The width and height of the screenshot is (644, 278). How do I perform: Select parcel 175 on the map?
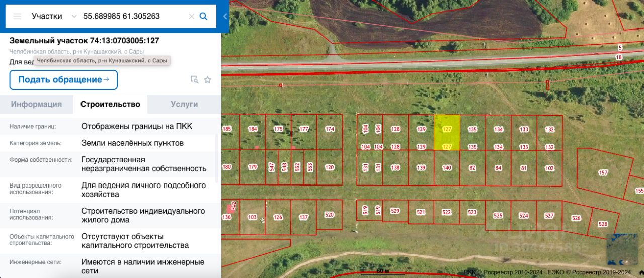pos(278,129)
